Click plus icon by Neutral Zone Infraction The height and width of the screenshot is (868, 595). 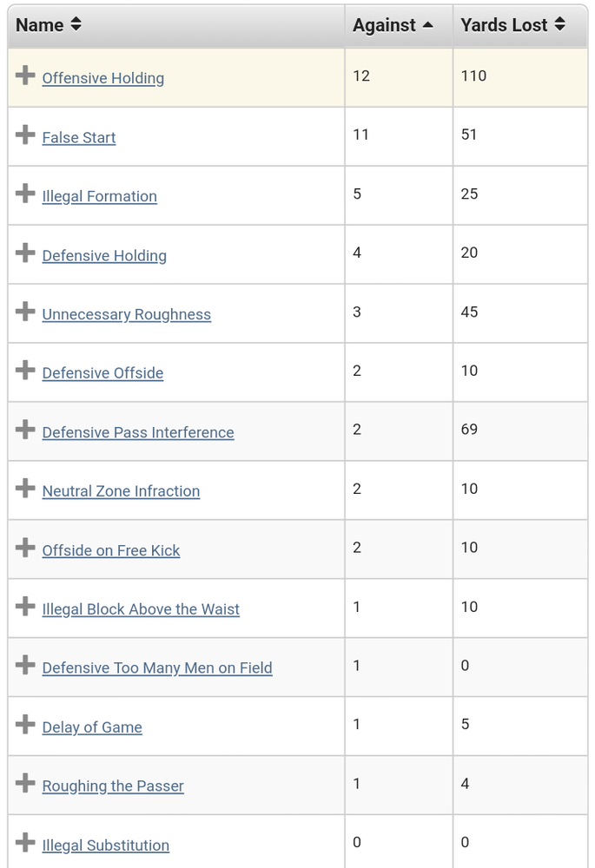point(25,488)
